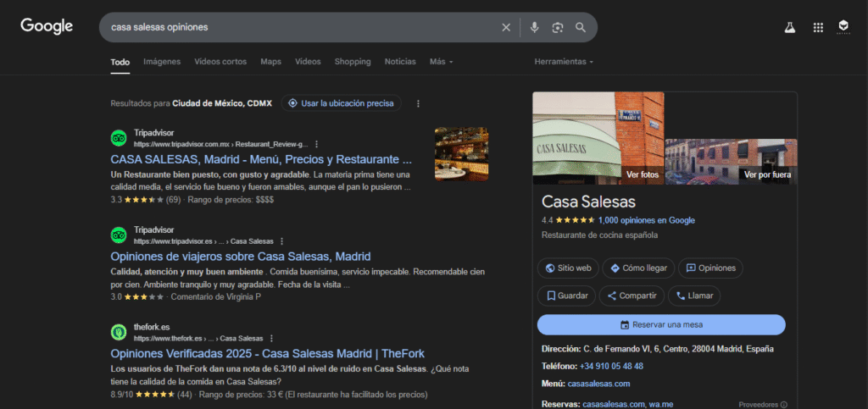Start voice search with microphone icon
The width and height of the screenshot is (868, 409).
pyautogui.click(x=534, y=28)
